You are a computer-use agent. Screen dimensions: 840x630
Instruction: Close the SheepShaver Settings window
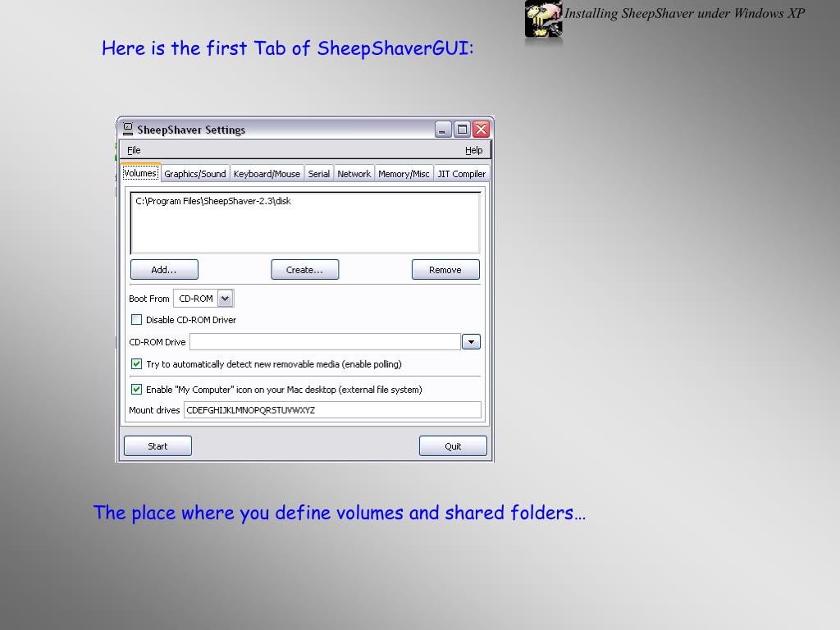(481, 129)
